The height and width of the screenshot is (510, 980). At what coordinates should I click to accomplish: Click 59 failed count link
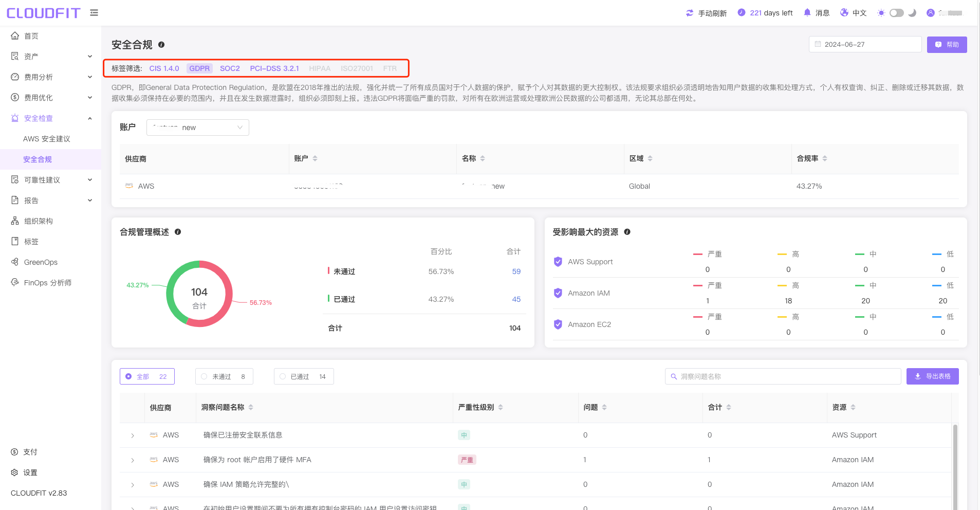coord(516,271)
